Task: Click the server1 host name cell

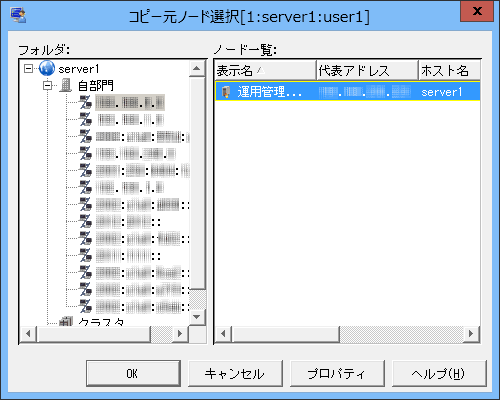Action: (442, 92)
